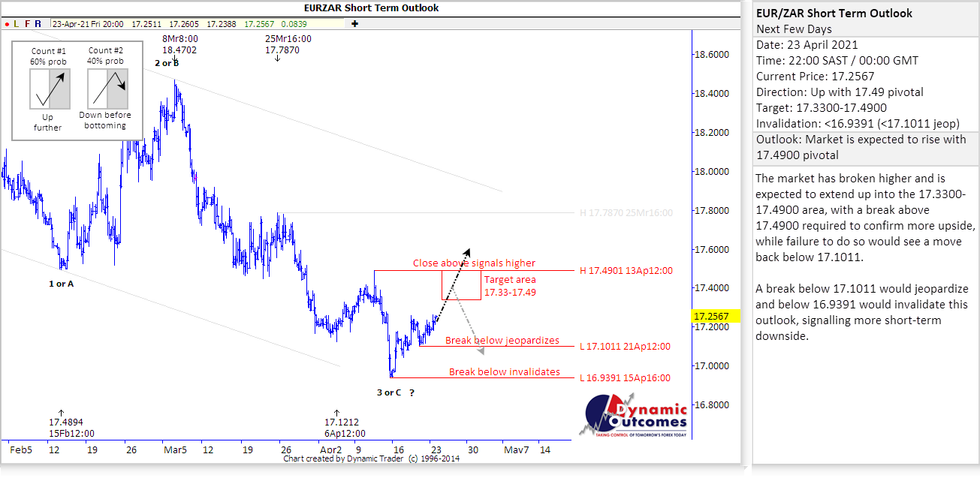
Task: Click the F button in chart toolbar
Action: click(27, 24)
